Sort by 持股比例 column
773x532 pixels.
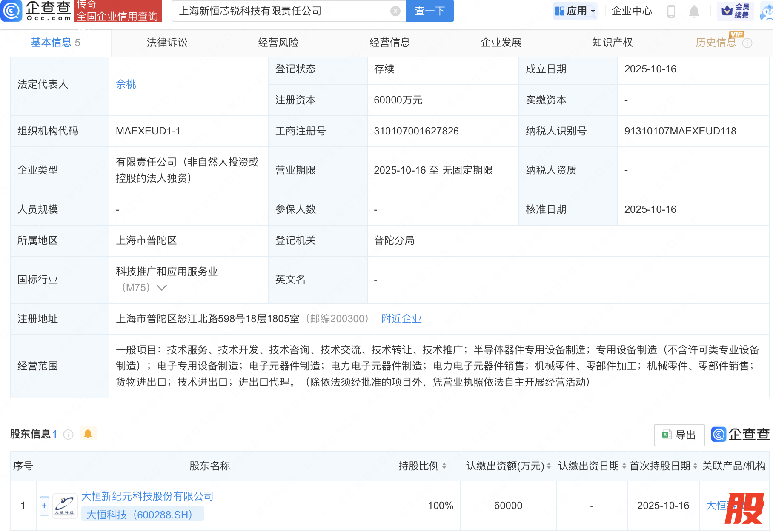(x=444, y=466)
